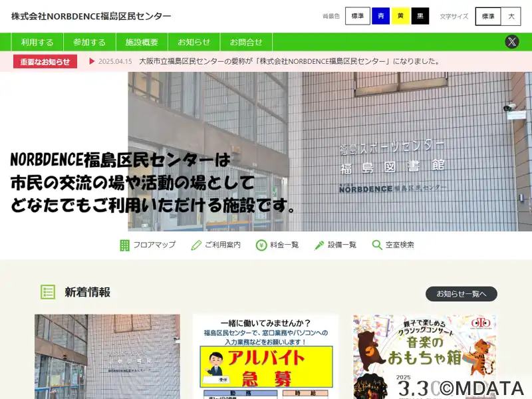Open the 参加する menu

click(90, 42)
